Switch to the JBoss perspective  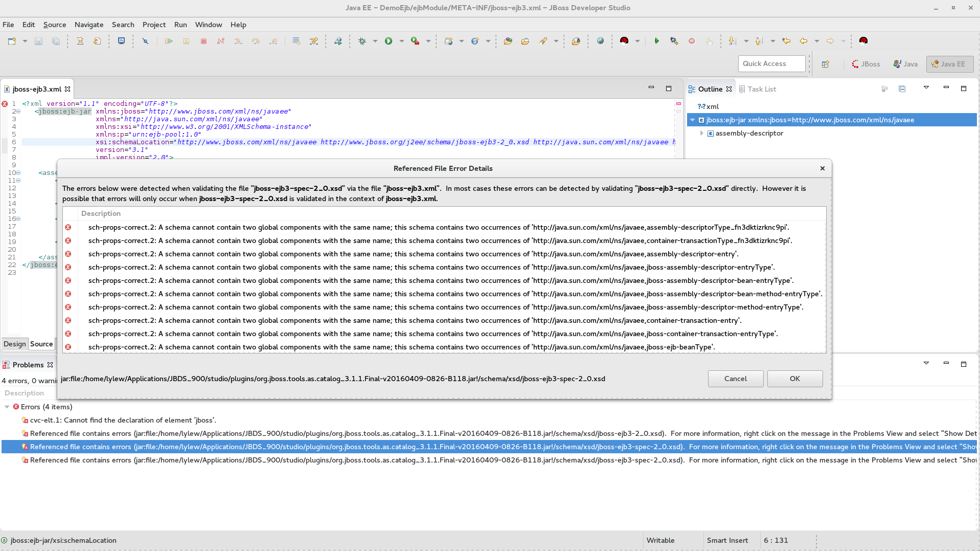click(x=866, y=63)
